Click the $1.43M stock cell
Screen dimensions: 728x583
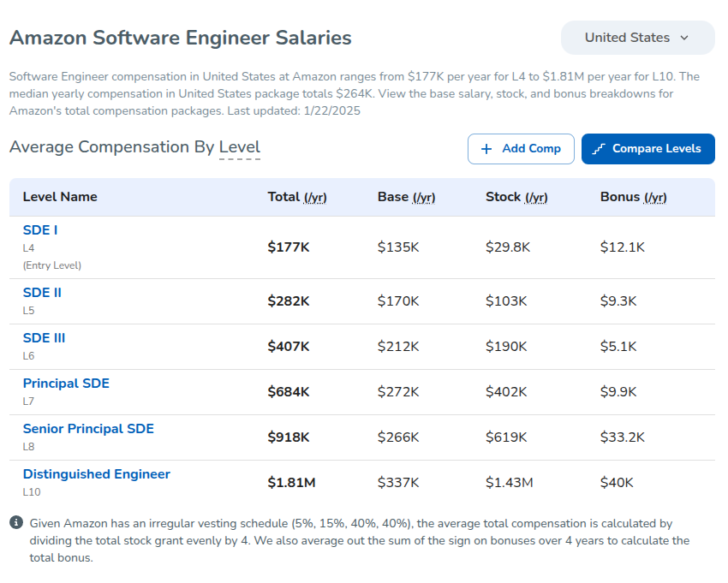pos(510,483)
